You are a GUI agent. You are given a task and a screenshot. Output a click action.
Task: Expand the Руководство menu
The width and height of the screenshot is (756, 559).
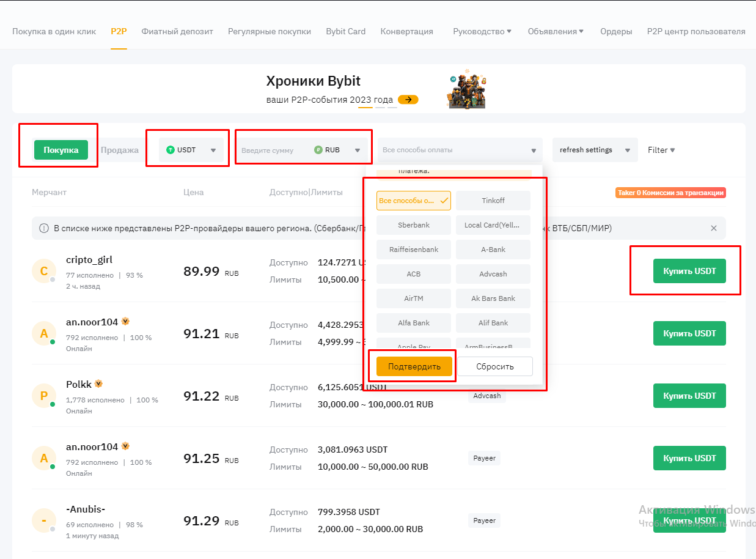pyautogui.click(x=482, y=31)
